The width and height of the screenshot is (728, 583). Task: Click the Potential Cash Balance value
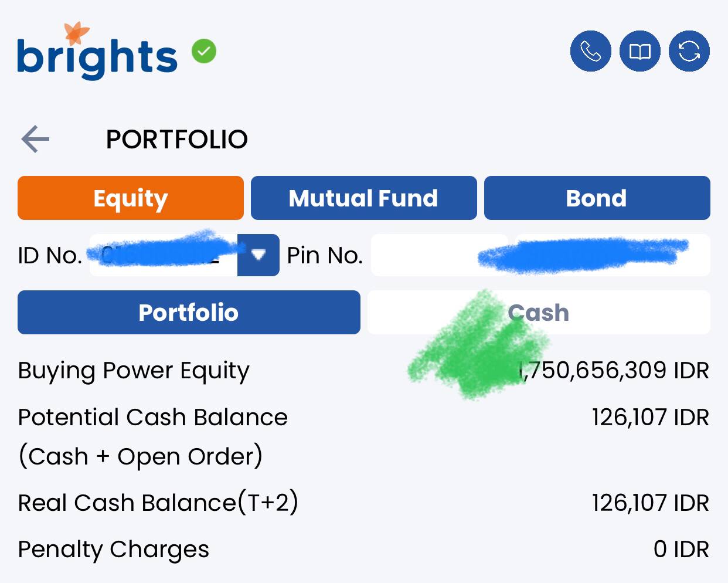pyautogui.click(x=651, y=418)
